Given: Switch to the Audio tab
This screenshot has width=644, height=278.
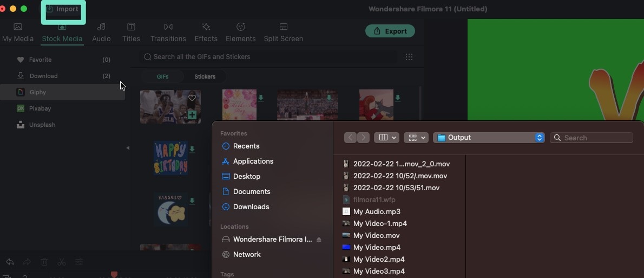Looking at the screenshot, I should (x=101, y=33).
